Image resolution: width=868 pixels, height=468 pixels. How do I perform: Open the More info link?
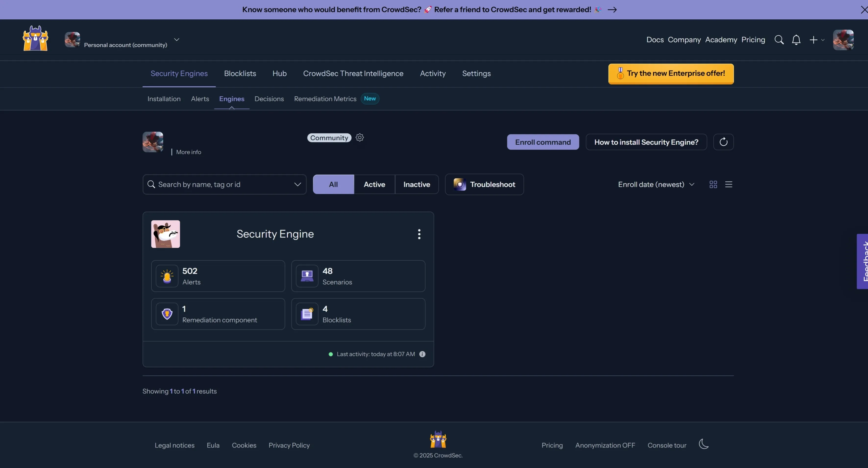coord(188,152)
